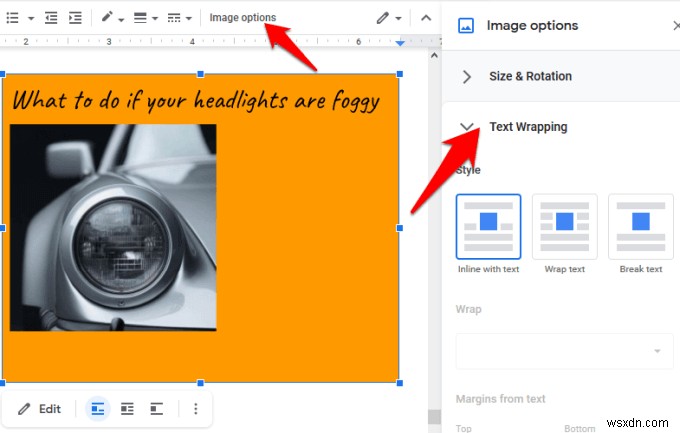Click the editing mode pencil icon
This screenshot has height=433, width=680.
[382, 18]
